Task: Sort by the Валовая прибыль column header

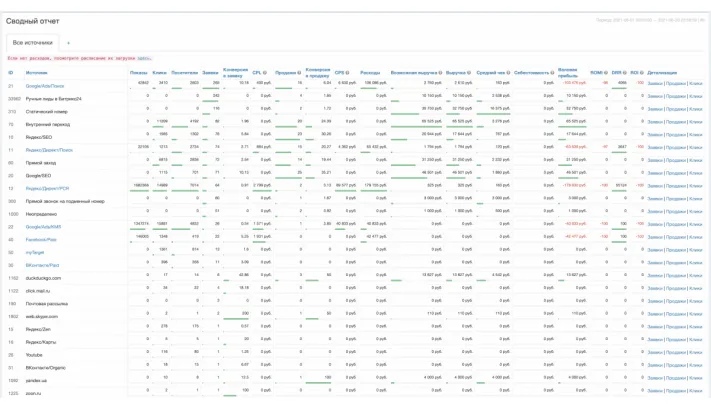Action: (568, 73)
